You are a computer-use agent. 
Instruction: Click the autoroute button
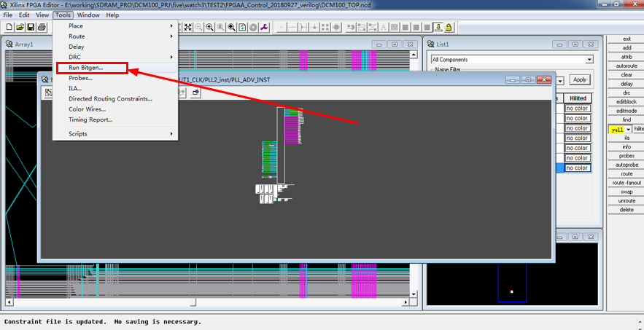626,66
